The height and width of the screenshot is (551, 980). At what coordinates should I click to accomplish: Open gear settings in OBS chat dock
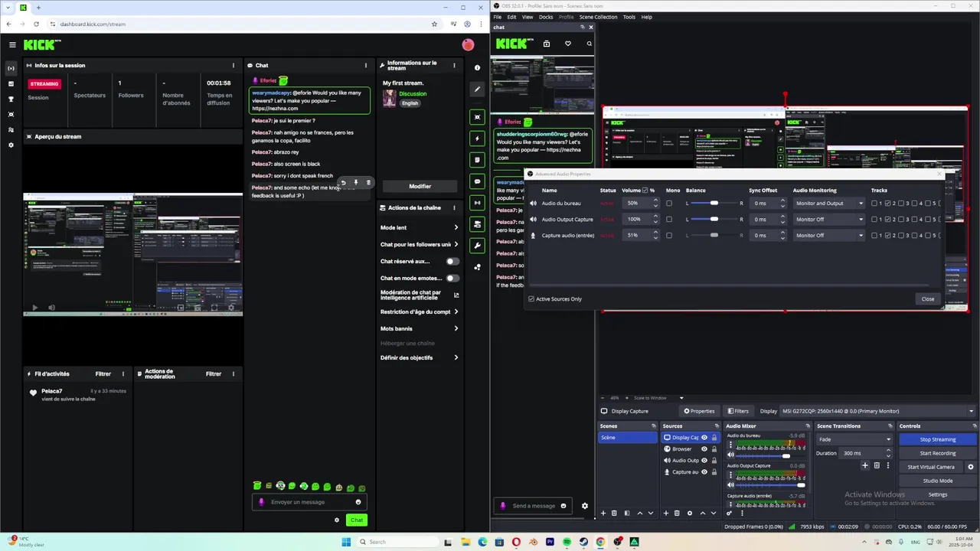click(x=585, y=506)
